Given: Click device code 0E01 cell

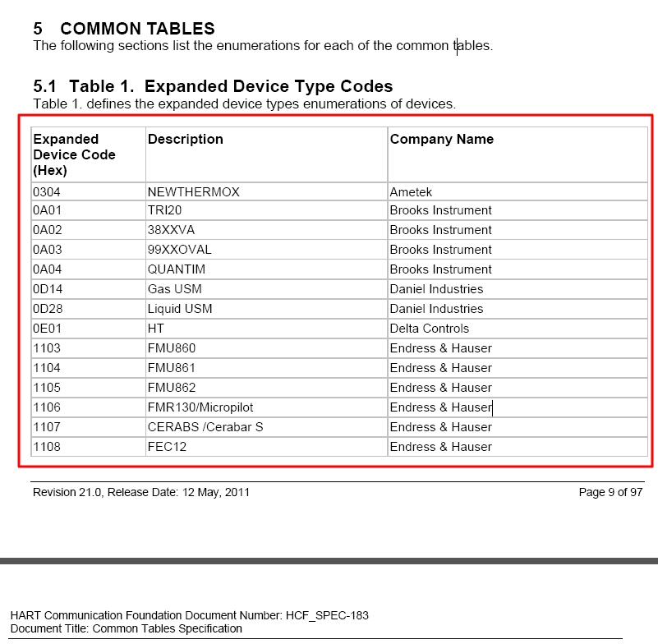Looking at the screenshot, I should coord(47,329).
